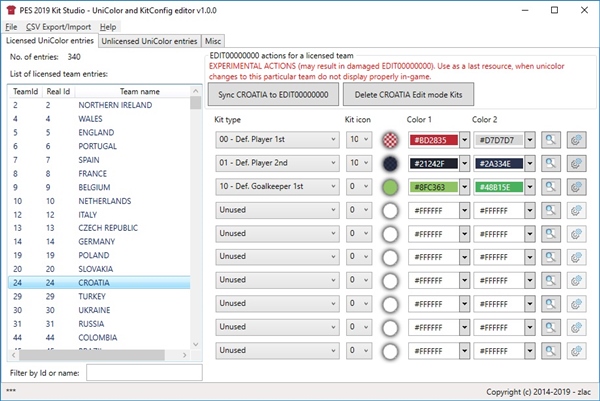Click magnifier icon for Def. Player 2nd row
This screenshot has width=600, height=401.
pos(550,164)
